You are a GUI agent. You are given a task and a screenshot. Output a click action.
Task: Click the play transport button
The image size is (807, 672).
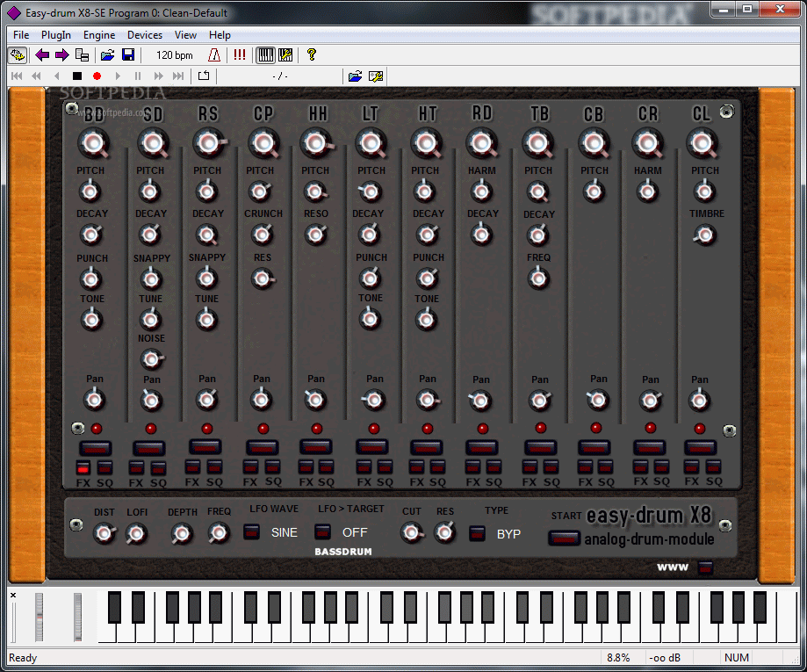[x=118, y=76]
